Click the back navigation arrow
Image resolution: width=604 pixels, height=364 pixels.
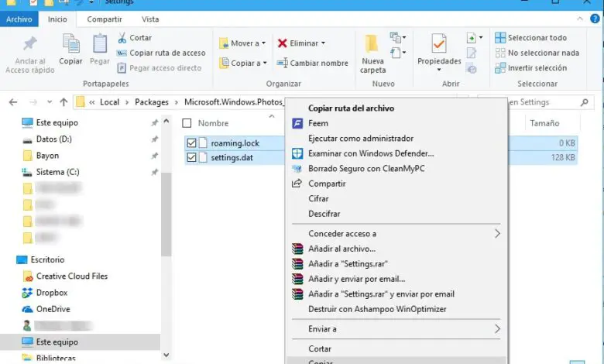click(x=13, y=102)
